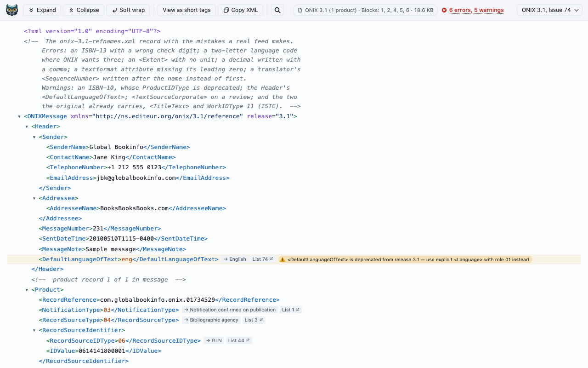Image resolution: width=588 pixels, height=368 pixels.
Task: Click the 'product record 1 of 1' comment
Action: click(x=109, y=280)
